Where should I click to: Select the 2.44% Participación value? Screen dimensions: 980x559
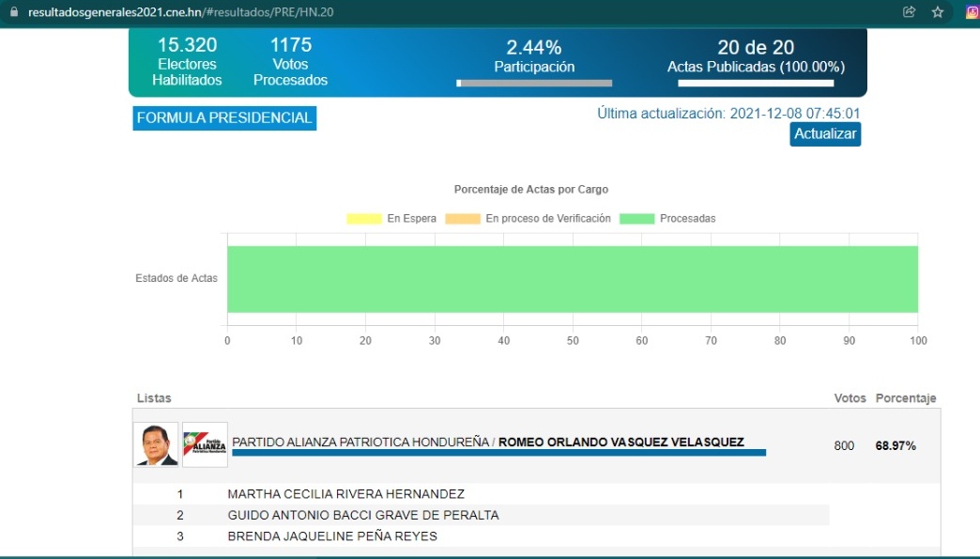(534, 48)
